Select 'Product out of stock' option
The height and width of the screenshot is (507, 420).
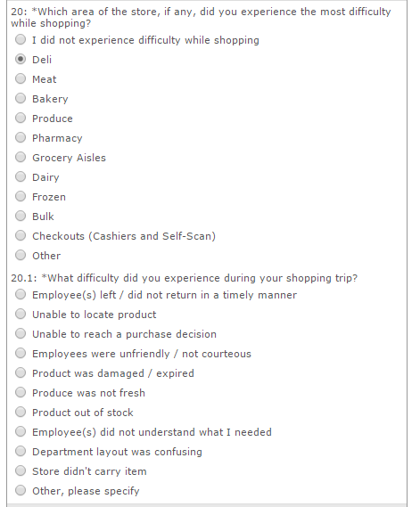(x=21, y=412)
